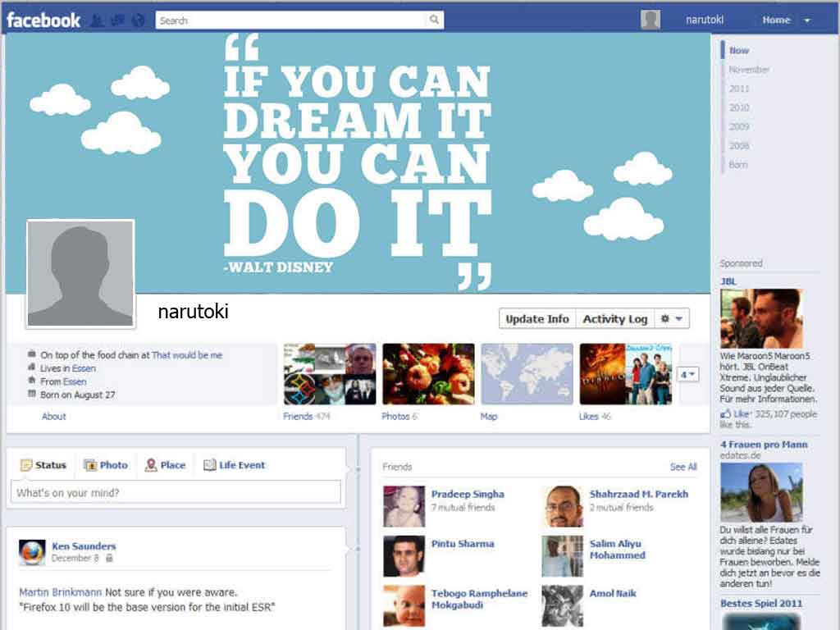This screenshot has height=630, width=840.
Task: Click the Sponsored label
Action: (741, 263)
